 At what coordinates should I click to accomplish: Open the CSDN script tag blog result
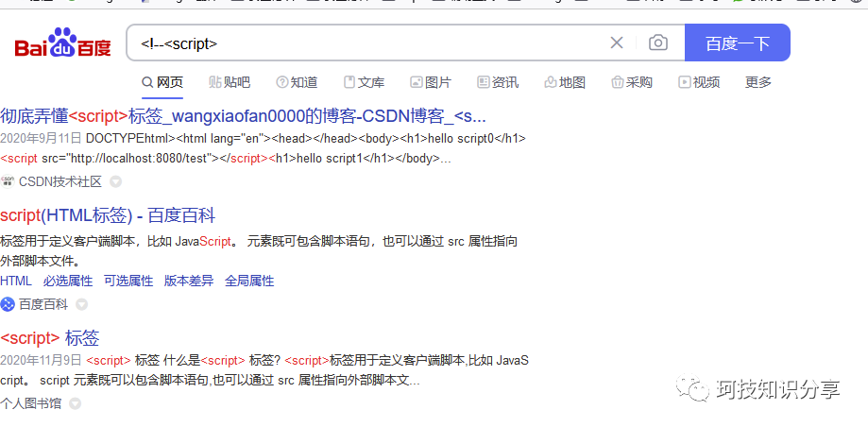tap(244, 116)
